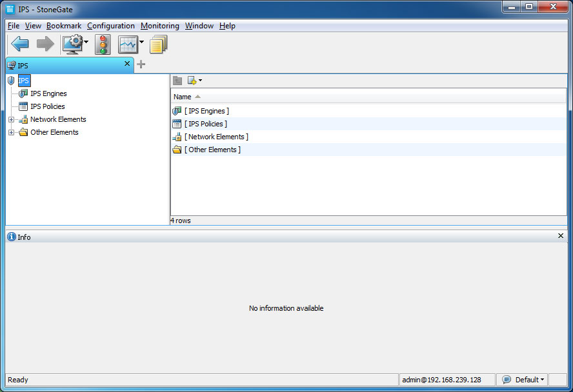Go back with the blue left arrow
The image size is (573, 392).
[x=20, y=44]
